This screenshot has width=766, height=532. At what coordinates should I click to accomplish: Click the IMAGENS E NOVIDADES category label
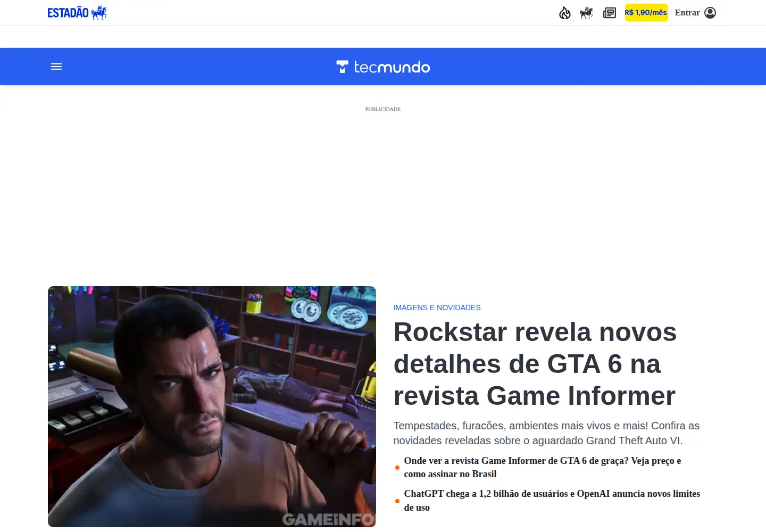click(x=437, y=307)
